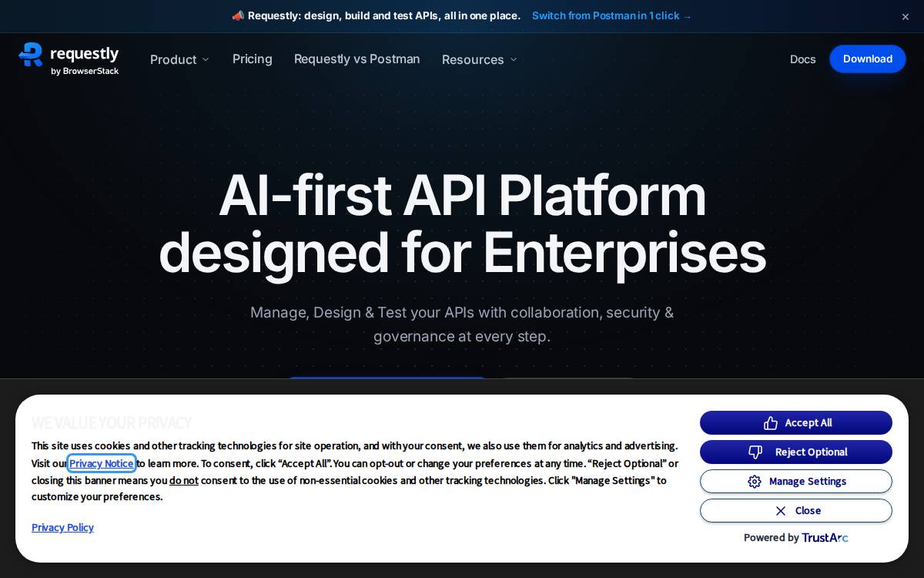Click the 'Manage, Design & Test your APIs' subtitle
924x578 pixels.
point(462,324)
